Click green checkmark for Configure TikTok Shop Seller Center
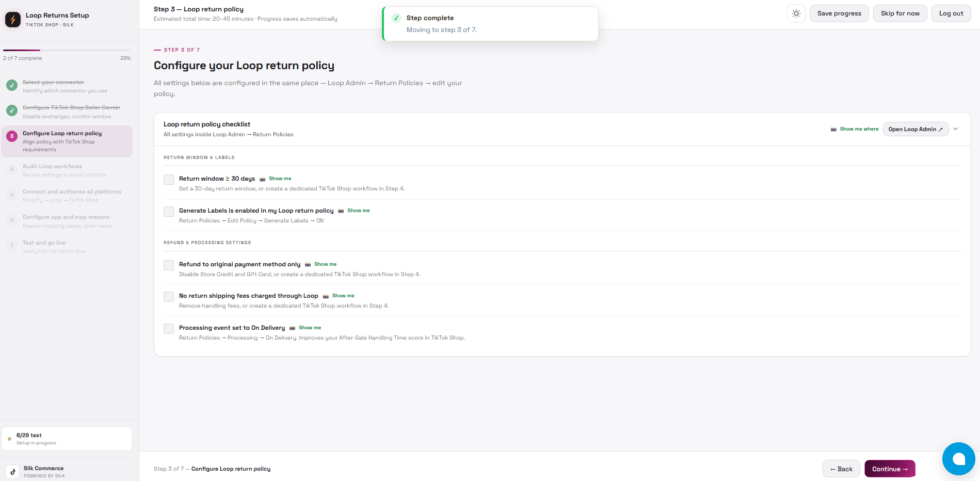The image size is (980, 481). (x=12, y=110)
